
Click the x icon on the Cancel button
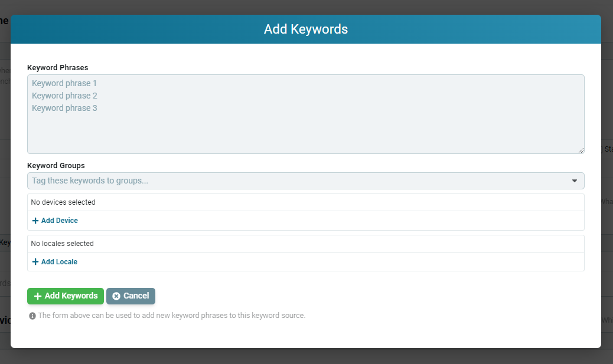116,296
